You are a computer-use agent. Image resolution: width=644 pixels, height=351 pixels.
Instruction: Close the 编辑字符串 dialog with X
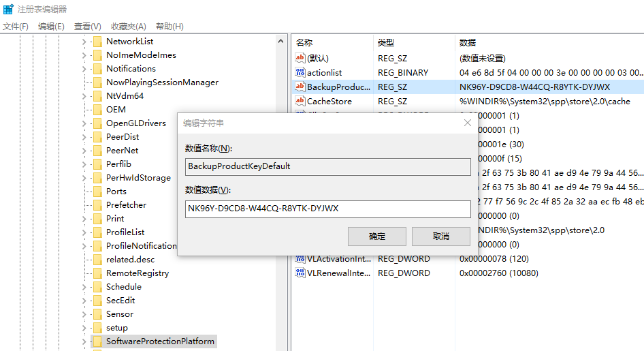(x=468, y=123)
